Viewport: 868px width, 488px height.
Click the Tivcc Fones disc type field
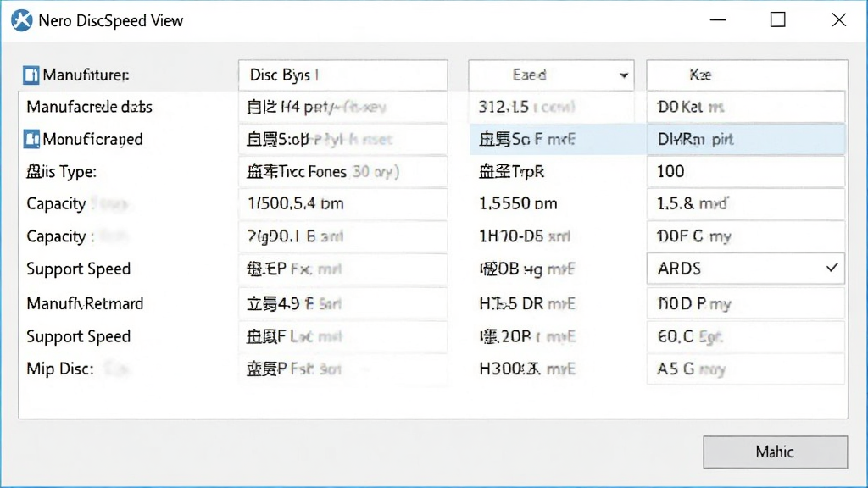[342, 171]
